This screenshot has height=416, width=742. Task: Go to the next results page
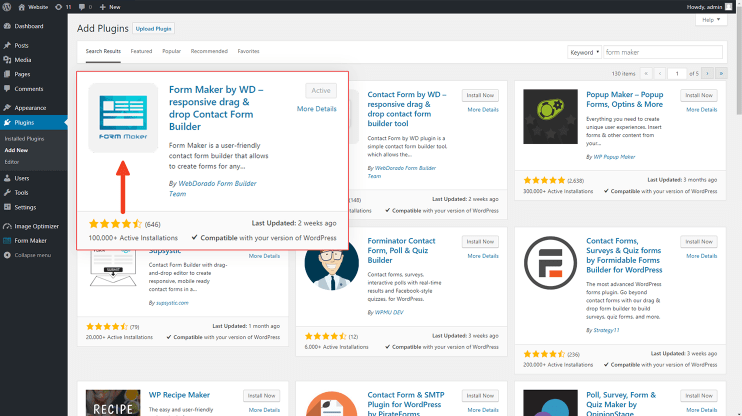click(x=707, y=73)
